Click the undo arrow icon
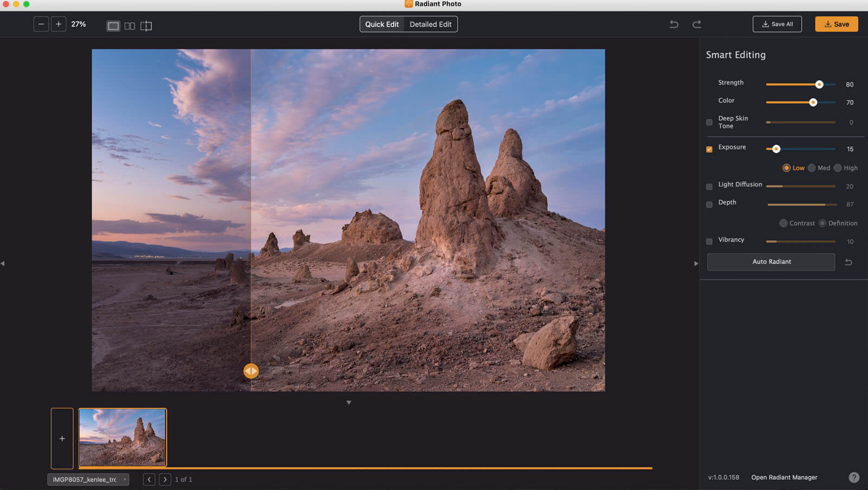Image resolution: width=868 pixels, height=490 pixels. [674, 24]
